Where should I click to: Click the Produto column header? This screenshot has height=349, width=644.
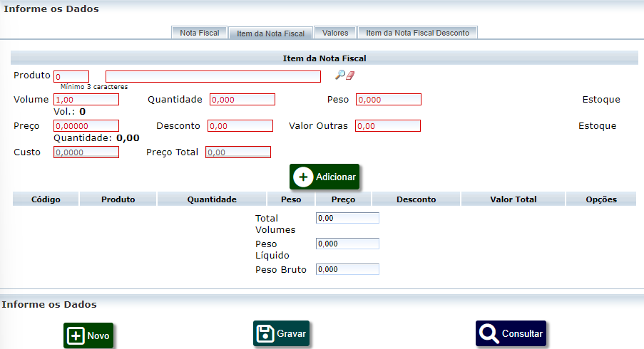click(x=118, y=199)
